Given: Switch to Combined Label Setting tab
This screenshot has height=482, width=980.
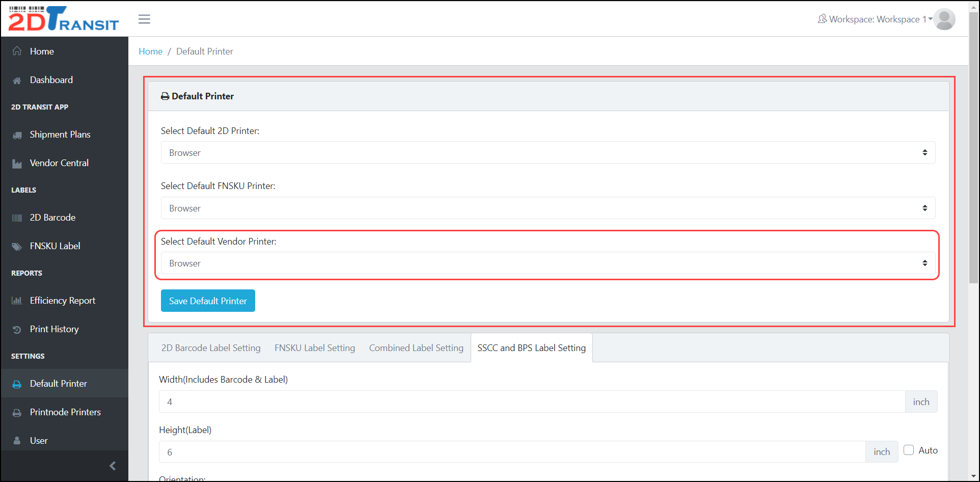Looking at the screenshot, I should click(x=416, y=348).
